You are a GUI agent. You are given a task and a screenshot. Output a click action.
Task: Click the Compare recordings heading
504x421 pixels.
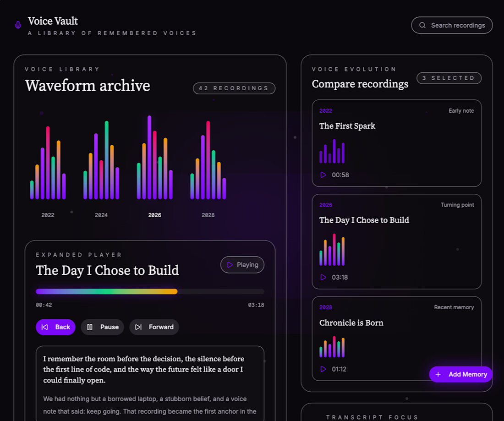click(360, 84)
